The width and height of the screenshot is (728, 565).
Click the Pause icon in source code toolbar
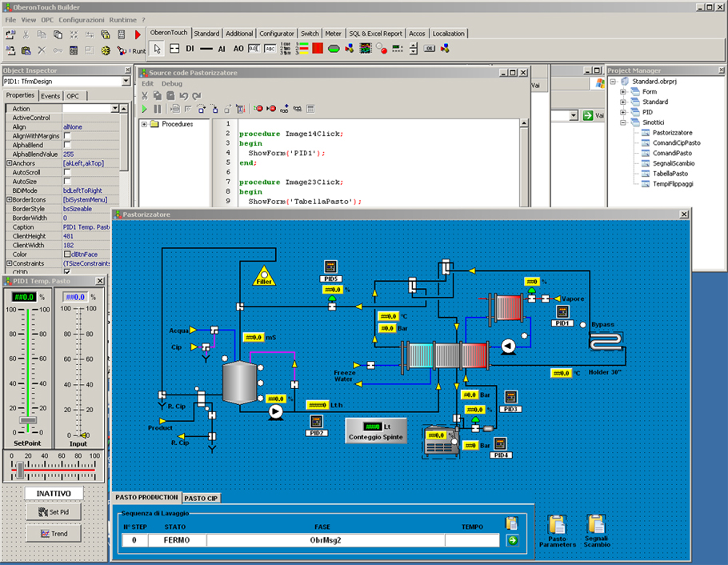[x=158, y=109]
